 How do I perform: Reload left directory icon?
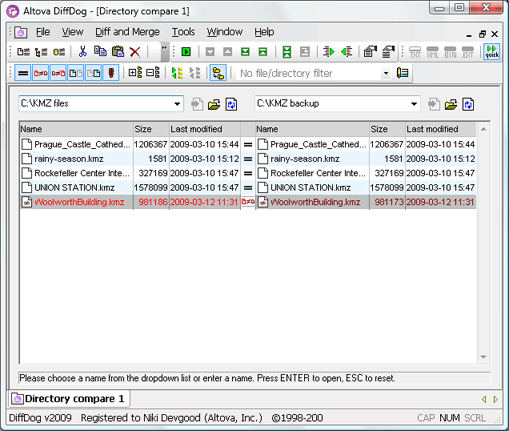tap(232, 104)
